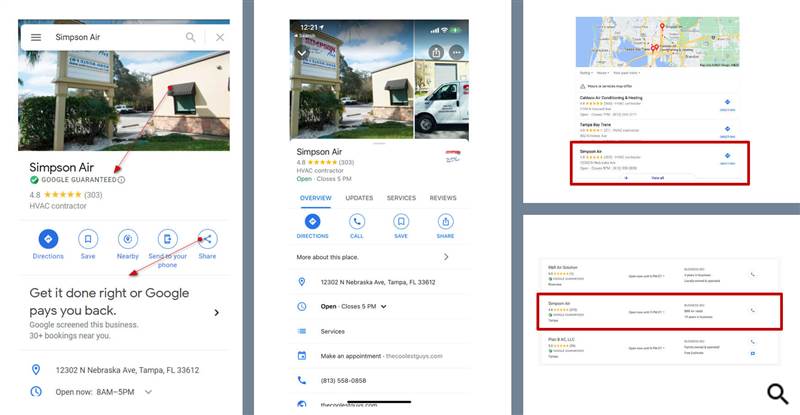Open the hamburger menu beside Simpson Air search

(x=36, y=37)
